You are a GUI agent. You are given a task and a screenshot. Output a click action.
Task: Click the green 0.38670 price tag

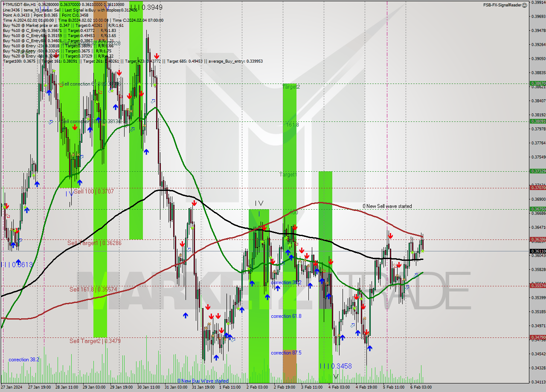[537, 84]
